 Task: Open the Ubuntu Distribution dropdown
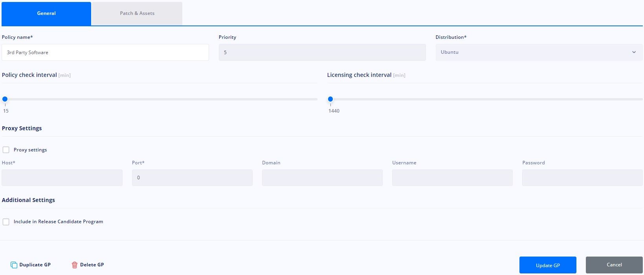(x=539, y=52)
